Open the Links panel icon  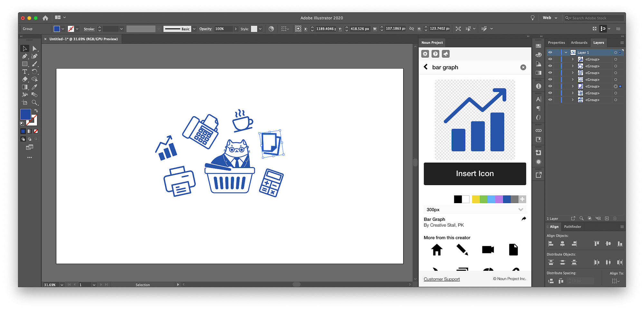tap(538, 130)
